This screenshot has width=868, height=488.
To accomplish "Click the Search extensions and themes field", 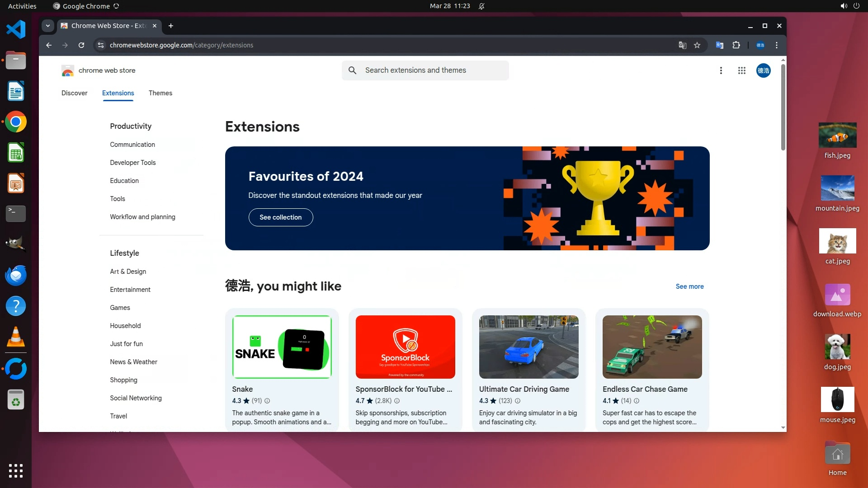I will click(425, 70).
